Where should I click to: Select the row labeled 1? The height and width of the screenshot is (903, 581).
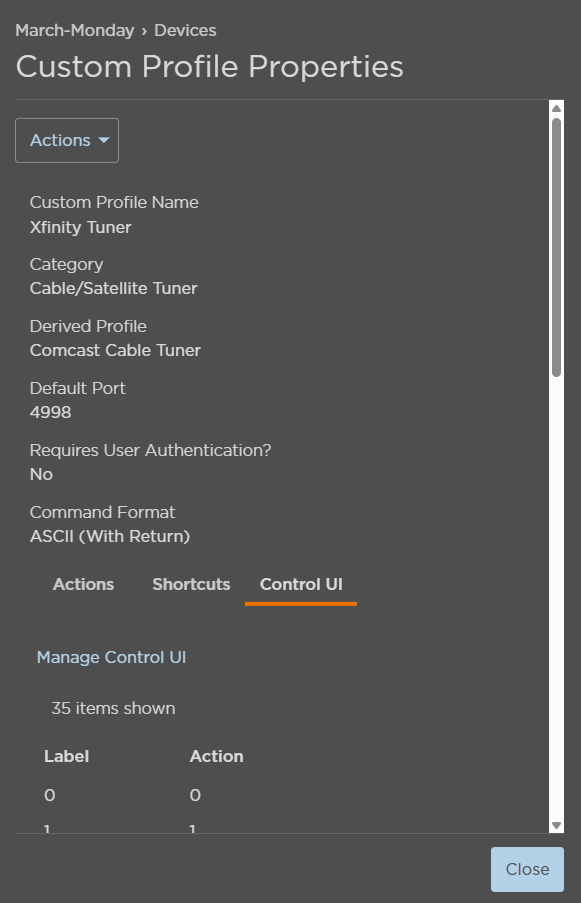49,829
